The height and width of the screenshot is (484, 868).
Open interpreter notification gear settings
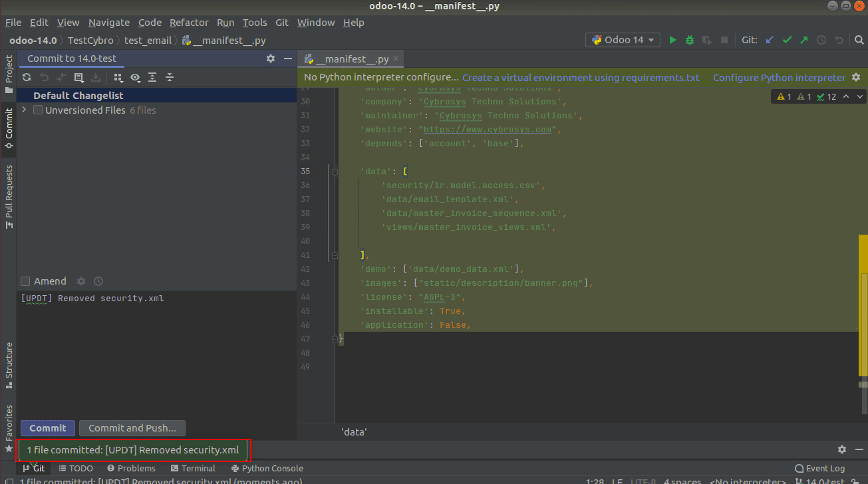(856, 78)
